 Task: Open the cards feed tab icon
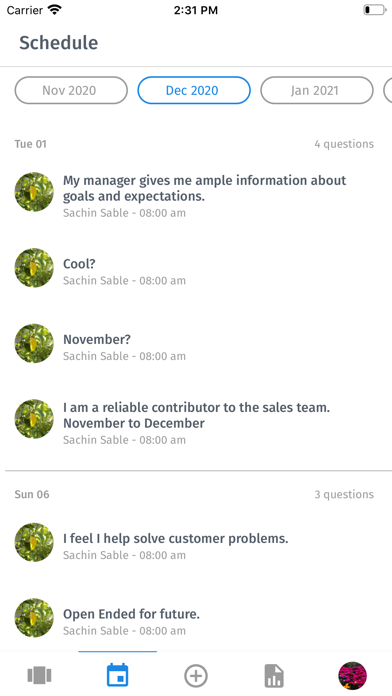pyautogui.click(x=39, y=676)
